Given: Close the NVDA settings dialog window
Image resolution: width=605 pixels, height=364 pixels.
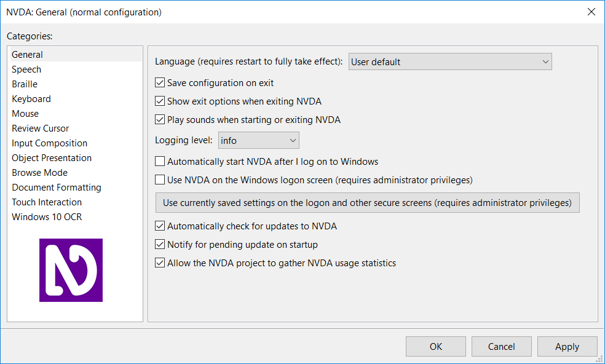Looking at the screenshot, I should 591,12.
